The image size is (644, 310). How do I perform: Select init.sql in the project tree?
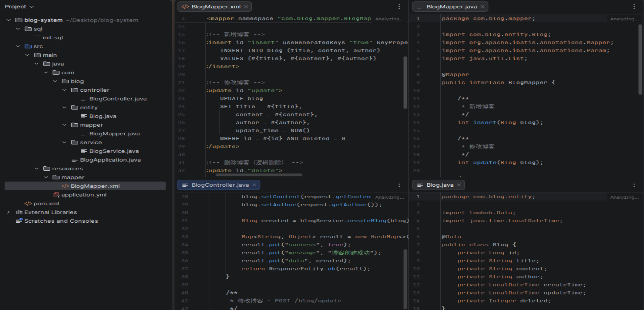click(x=53, y=37)
